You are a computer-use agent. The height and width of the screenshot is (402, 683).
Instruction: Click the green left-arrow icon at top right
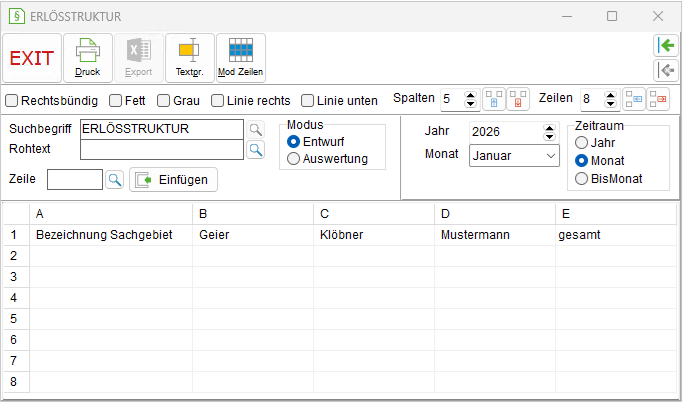(666, 45)
